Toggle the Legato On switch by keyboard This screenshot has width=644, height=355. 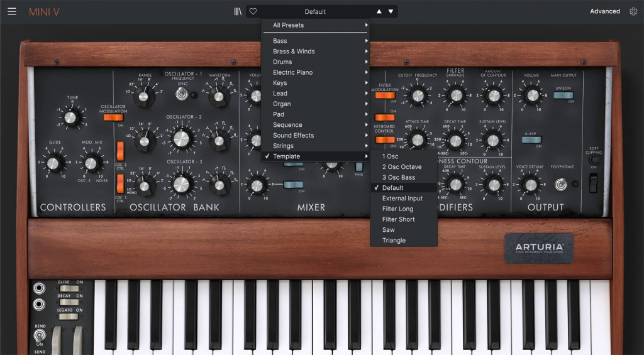point(69,317)
